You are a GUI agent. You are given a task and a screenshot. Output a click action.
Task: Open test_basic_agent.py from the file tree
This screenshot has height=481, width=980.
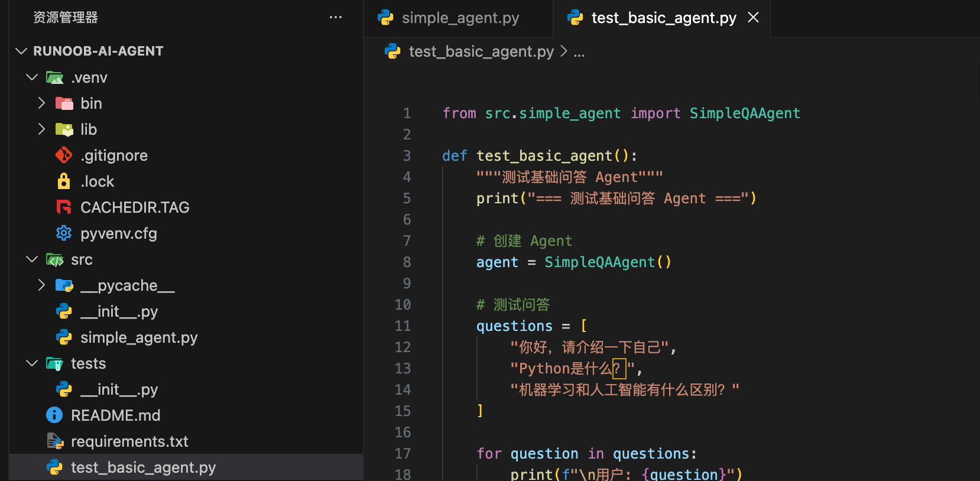(143, 467)
